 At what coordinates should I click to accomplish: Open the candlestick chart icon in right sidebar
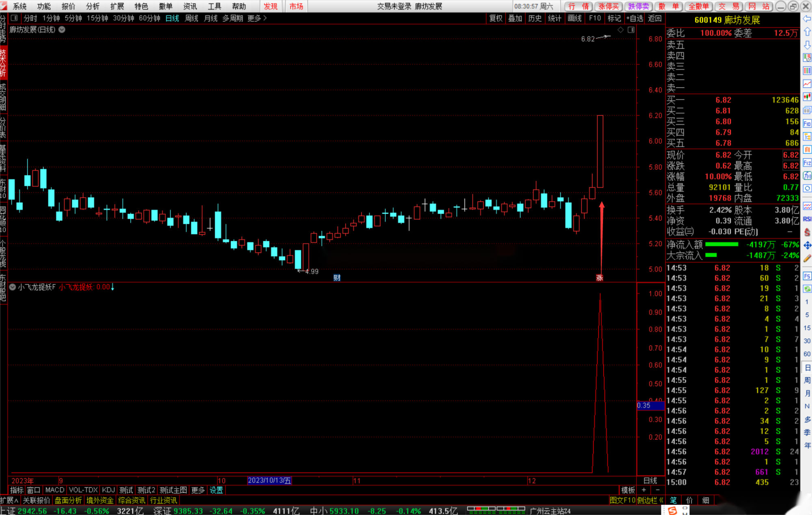coord(807,97)
